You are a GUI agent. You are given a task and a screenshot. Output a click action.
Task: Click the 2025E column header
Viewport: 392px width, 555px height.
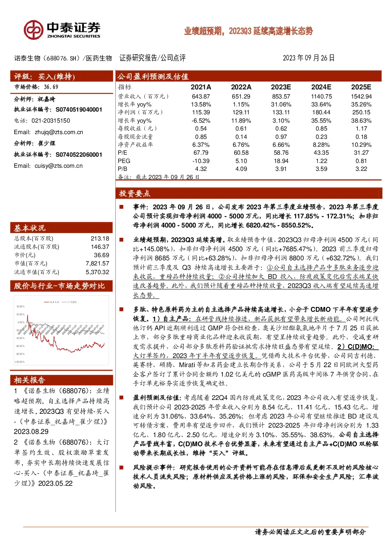361,87
